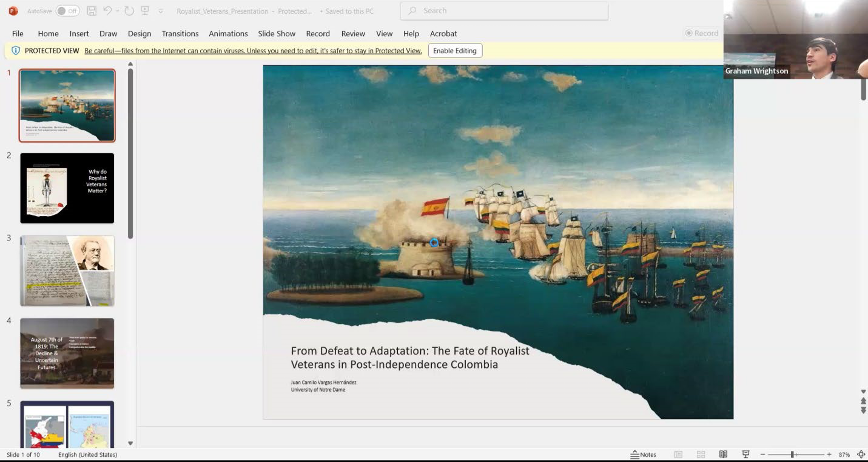The image size is (868, 462).
Task: Switch to the View tab
Action: (384, 34)
